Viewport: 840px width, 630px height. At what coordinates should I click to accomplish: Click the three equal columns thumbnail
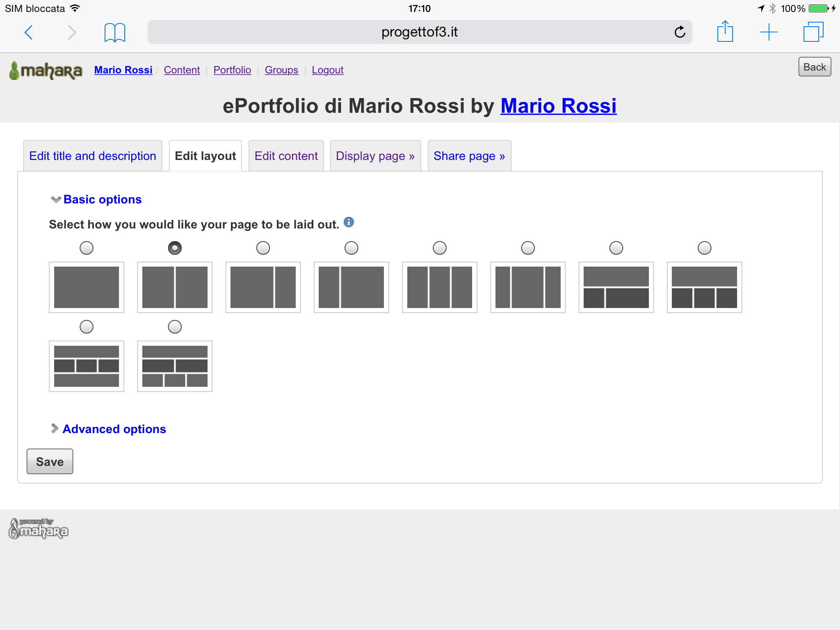(440, 287)
